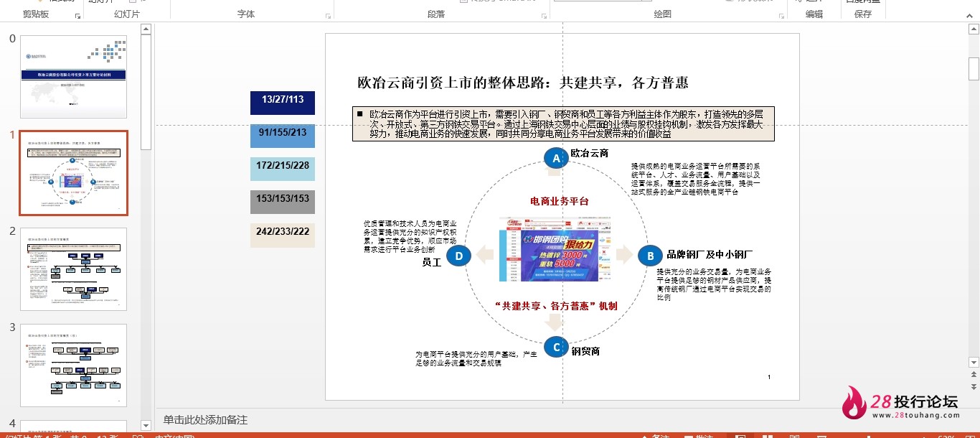980x438 pixels.
Task: Select circle C on the diagram
Action: pyautogui.click(x=556, y=347)
